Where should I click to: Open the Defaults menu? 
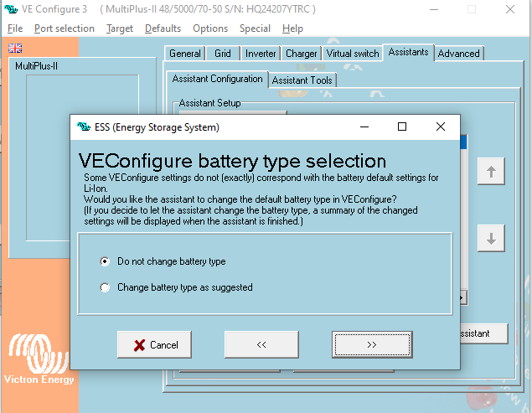click(163, 28)
